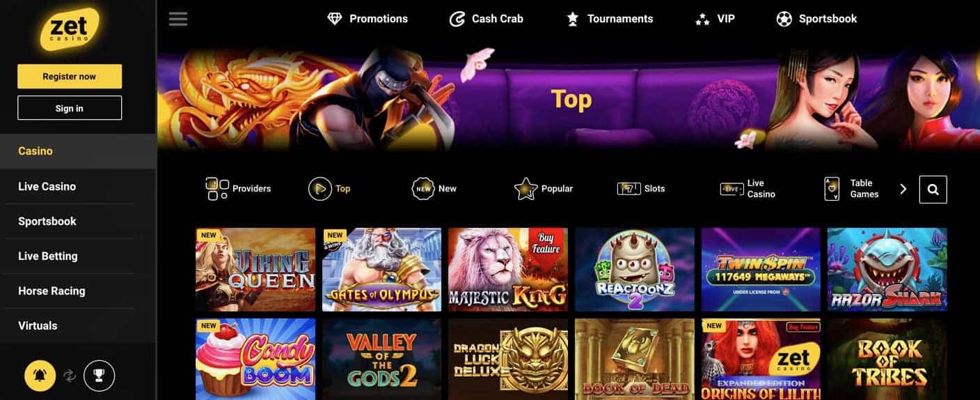This screenshot has width=980, height=400.
Task: Expand more categories with right chevron
Action: (x=903, y=189)
